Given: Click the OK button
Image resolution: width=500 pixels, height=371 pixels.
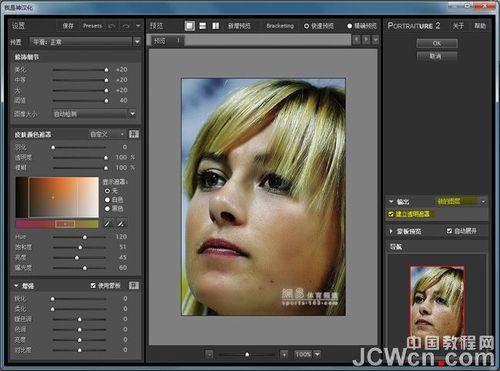Looking at the screenshot, I should (x=437, y=43).
